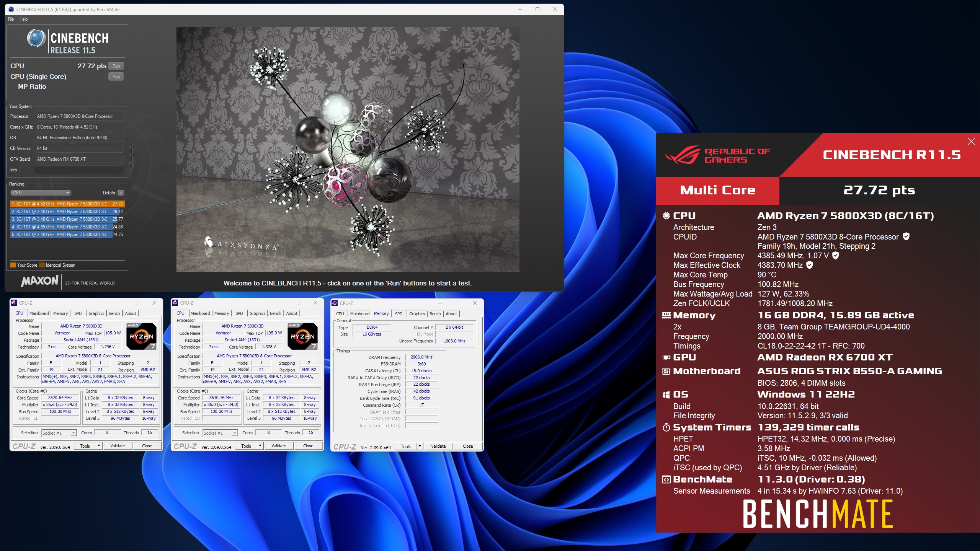Click Ryzen 7 logo in CPU-Z showing 3570.64 MHz
The height and width of the screenshot is (551, 980).
tap(141, 336)
